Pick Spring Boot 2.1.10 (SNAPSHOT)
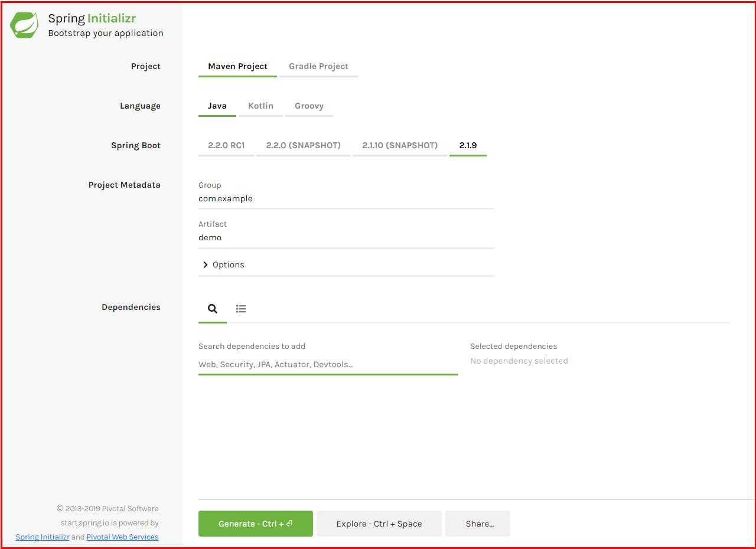The width and height of the screenshot is (756, 549). click(400, 145)
